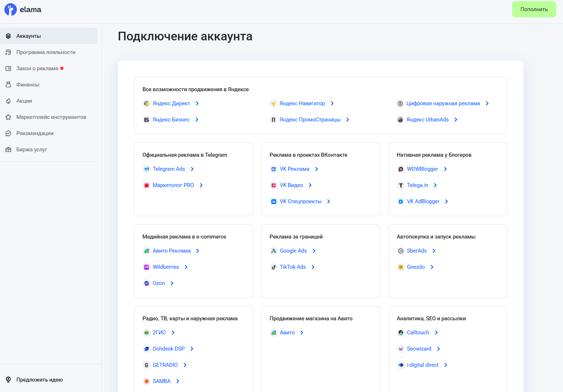Click the Авито icon under Продвижение магазина
563x392 pixels.
[273, 333]
